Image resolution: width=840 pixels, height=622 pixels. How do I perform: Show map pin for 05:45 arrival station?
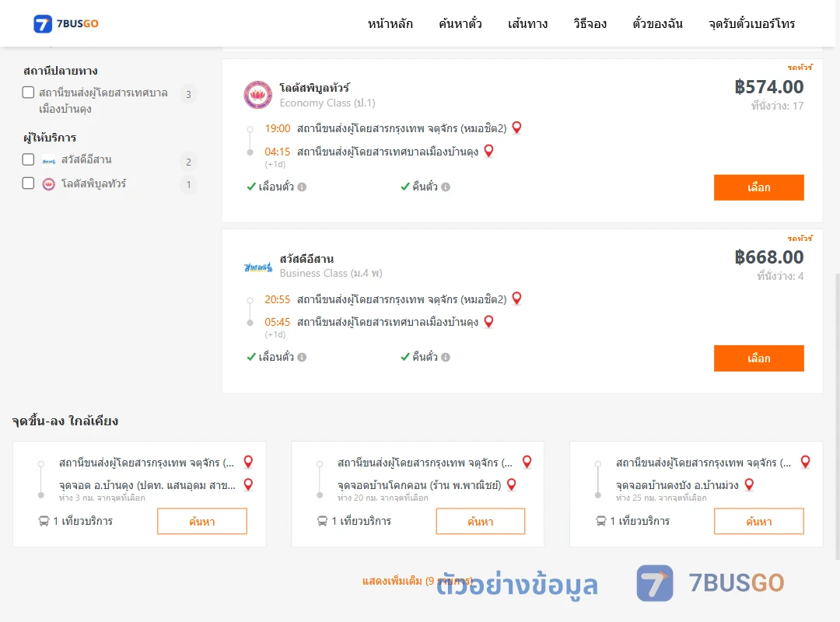coord(488,321)
